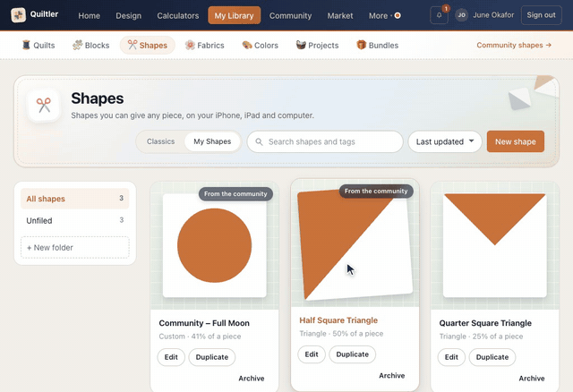Click the Fabrics flower icon
Image resolution: width=573 pixels, height=392 pixels.
click(x=190, y=45)
